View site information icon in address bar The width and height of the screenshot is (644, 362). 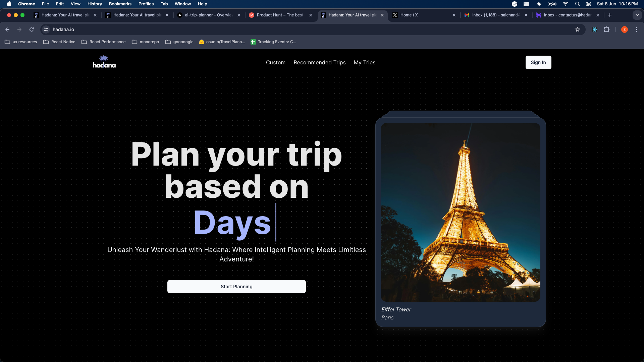click(46, 29)
